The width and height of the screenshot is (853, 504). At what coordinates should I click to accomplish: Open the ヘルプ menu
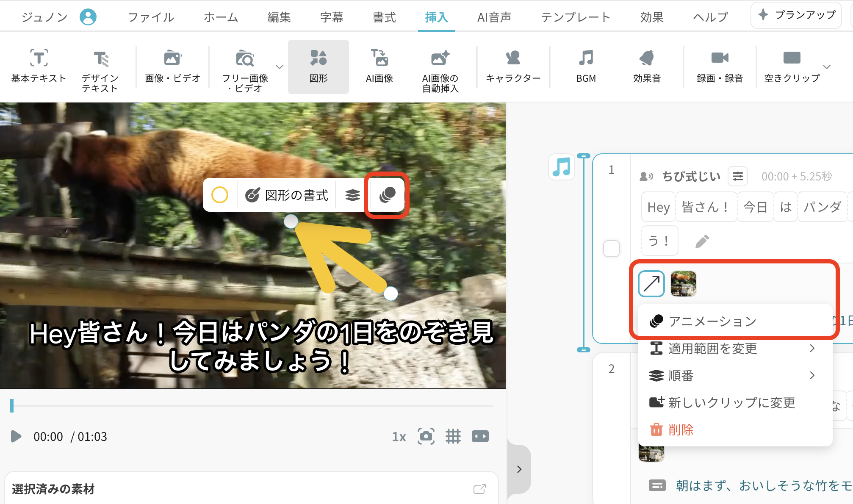pos(710,17)
